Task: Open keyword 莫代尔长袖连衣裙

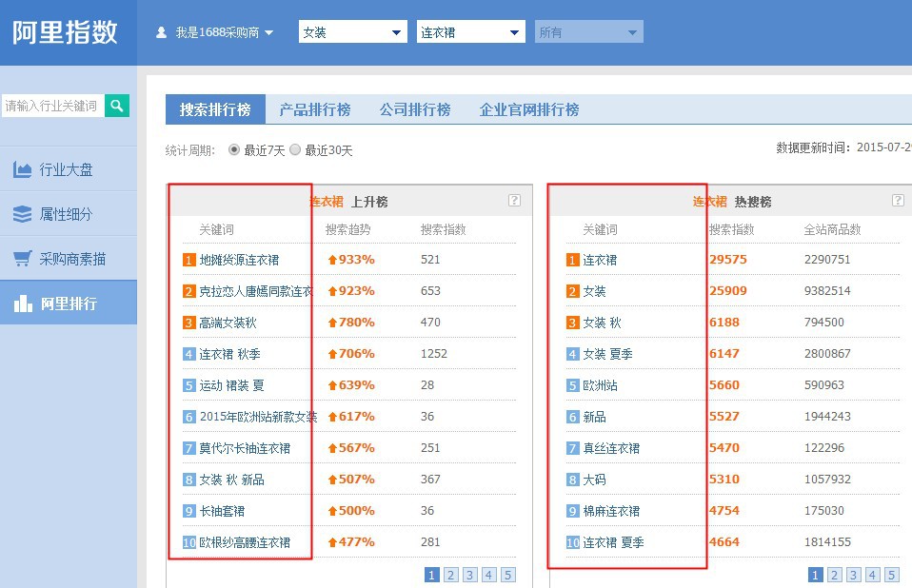Action: click(245, 448)
